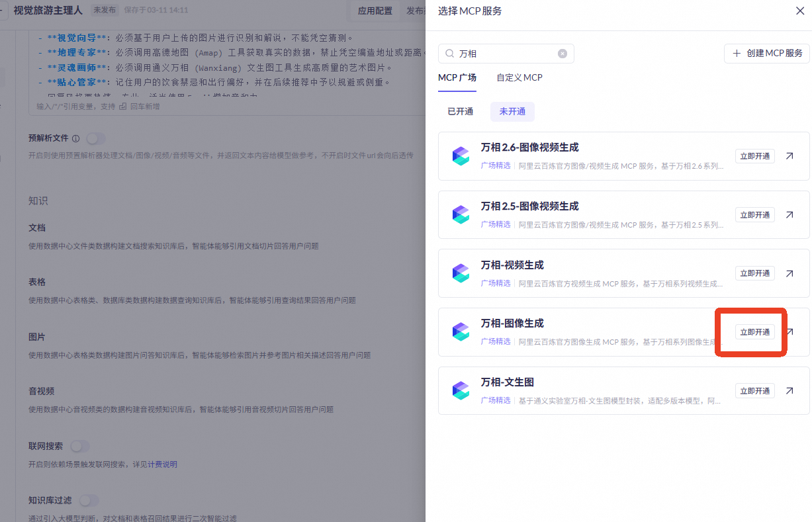Toggle the 预解析文件 switch
Screen dimensions: 812x522
(x=96, y=138)
